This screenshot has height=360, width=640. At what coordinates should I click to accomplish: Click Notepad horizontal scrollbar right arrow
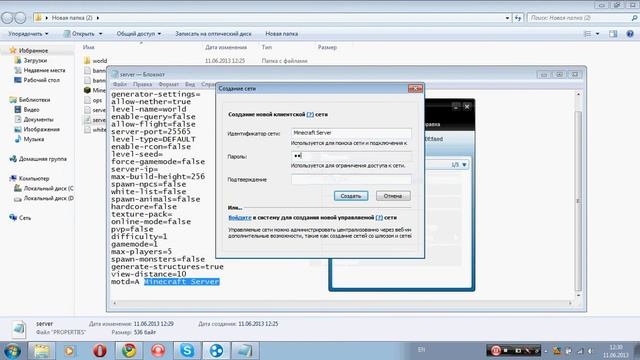click(x=570, y=303)
